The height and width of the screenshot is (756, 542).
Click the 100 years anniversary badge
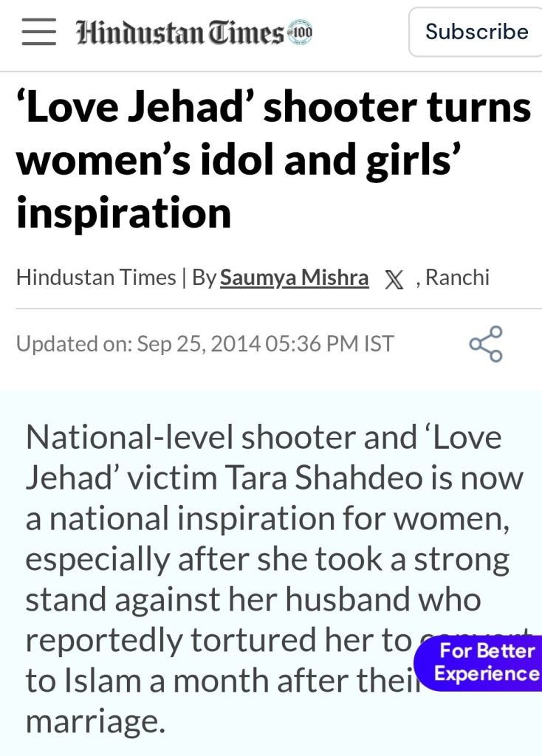(299, 32)
